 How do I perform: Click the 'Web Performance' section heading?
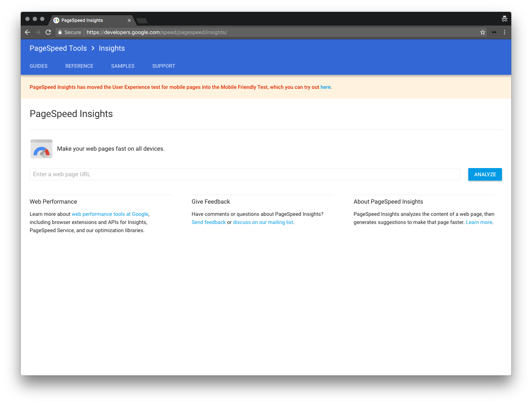click(53, 202)
